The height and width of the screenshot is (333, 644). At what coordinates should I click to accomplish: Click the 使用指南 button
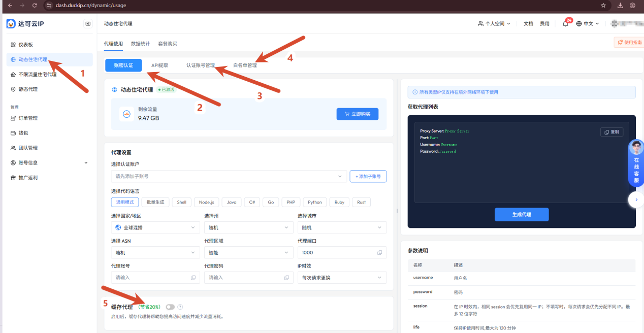[x=629, y=43]
